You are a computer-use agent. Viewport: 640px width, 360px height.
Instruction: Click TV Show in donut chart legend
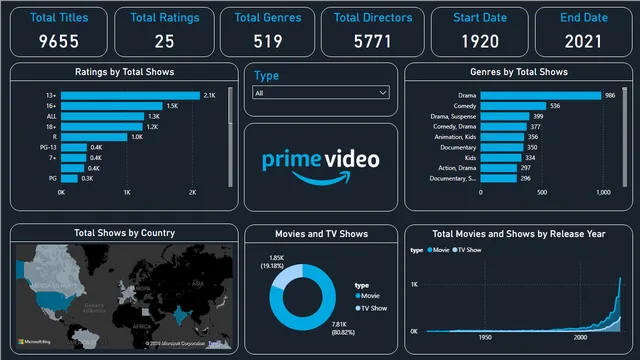point(371,308)
